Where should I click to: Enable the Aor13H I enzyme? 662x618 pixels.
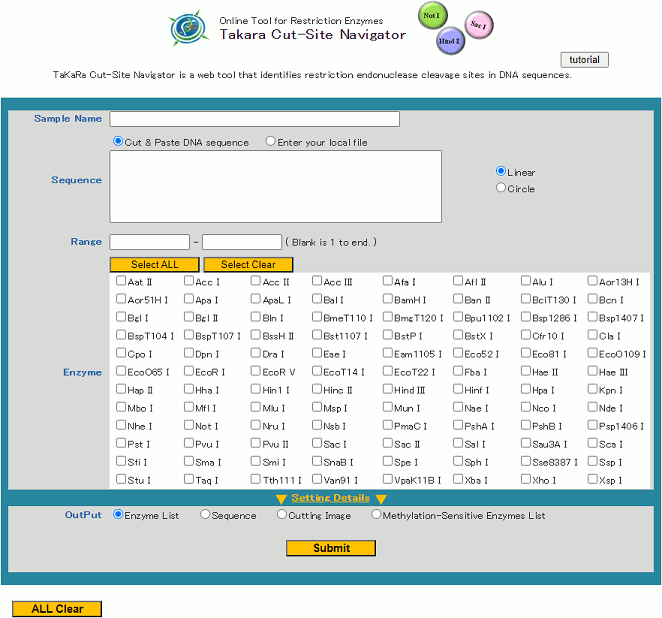pyautogui.click(x=593, y=281)
